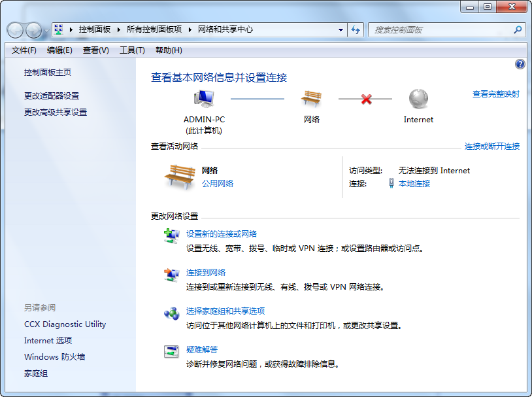Viewport: 532px width, 397px height.
Task: Click the 设置新的连接或网络 icon
Action: 171,236
